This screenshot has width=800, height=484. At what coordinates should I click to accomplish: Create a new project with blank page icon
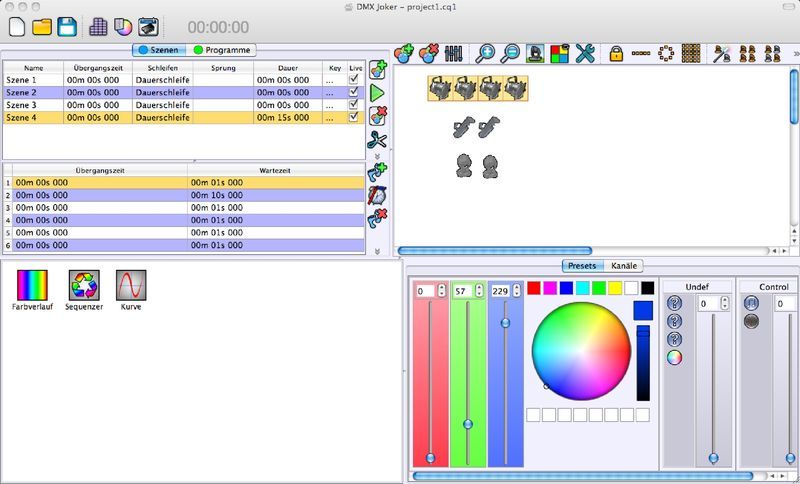(17, 27)
